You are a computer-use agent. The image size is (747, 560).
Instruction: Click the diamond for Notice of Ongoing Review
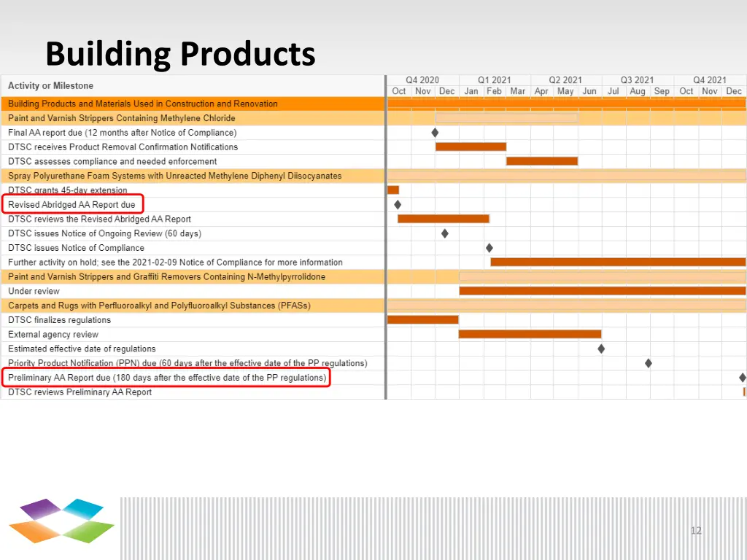(x=445, y=233)
